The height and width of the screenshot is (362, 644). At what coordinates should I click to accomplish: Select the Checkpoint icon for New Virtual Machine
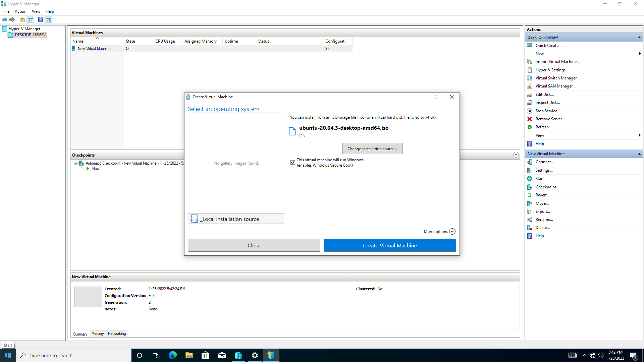(x=530, y=186)
